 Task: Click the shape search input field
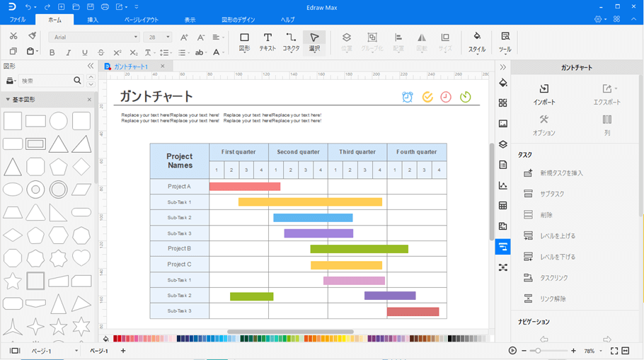[46, 81]
